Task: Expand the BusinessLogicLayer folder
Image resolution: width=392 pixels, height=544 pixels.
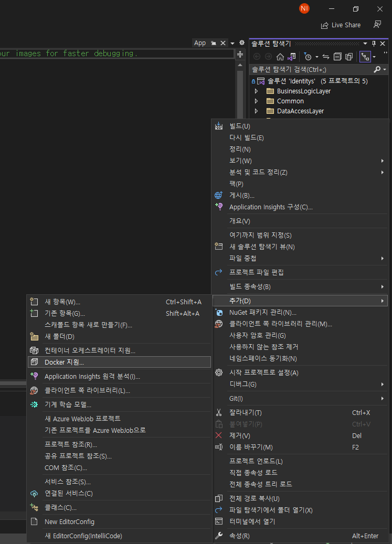Action: [x=257, y=91]
